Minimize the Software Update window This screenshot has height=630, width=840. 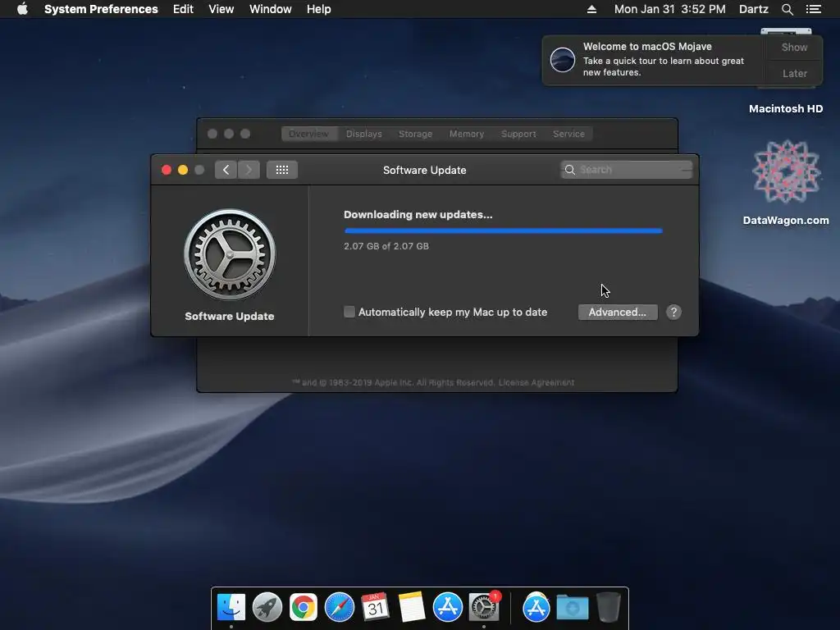point(183,170)
